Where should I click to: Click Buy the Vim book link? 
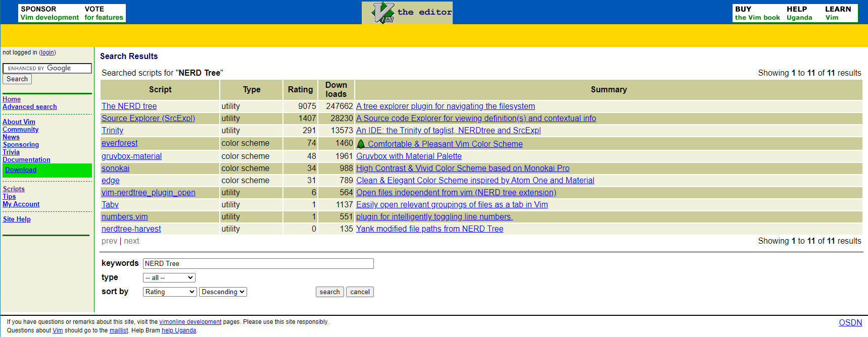pos(757,13)
